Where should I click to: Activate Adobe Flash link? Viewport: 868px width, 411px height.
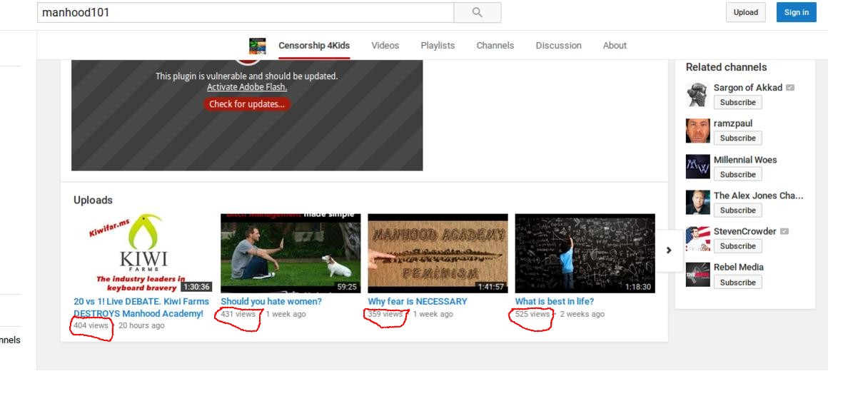(247, 87)
